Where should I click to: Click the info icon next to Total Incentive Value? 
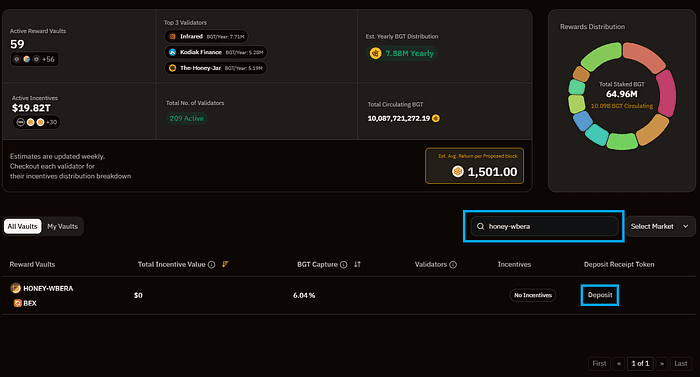pyautogui.click(x=212, y=264)
